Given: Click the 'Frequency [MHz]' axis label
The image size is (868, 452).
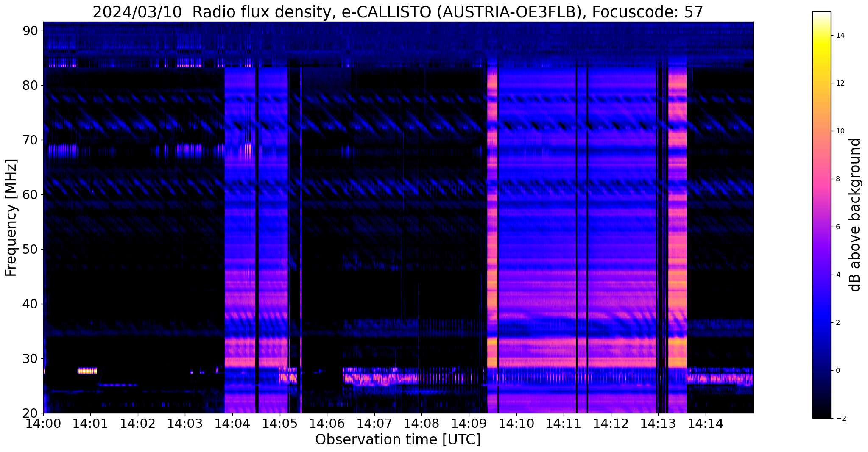Looking at the screenshot, I should pyautogui.click(x=11, y=218).
